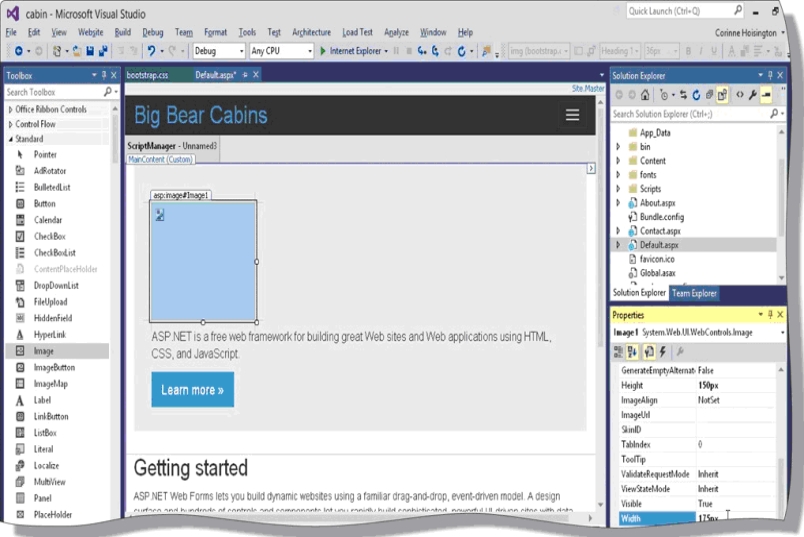Click the Save All toolbar icon

[103, 51]
